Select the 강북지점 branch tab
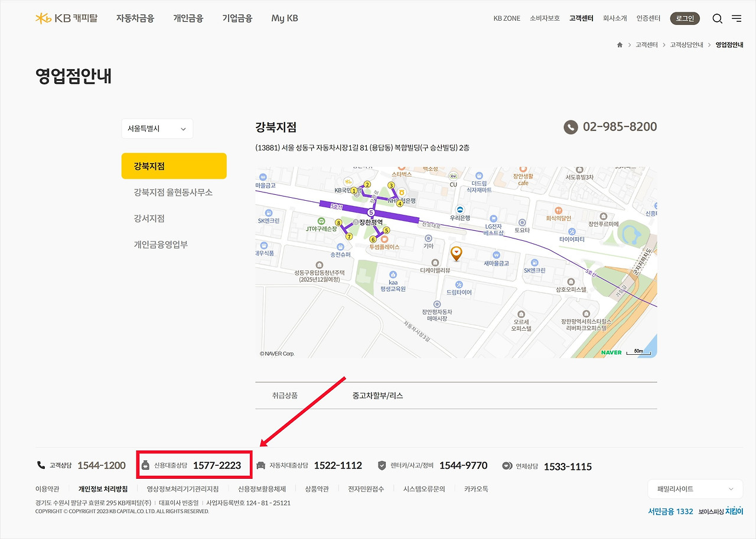The height and width of the screenshot is (539, 756). pos(174,166)
